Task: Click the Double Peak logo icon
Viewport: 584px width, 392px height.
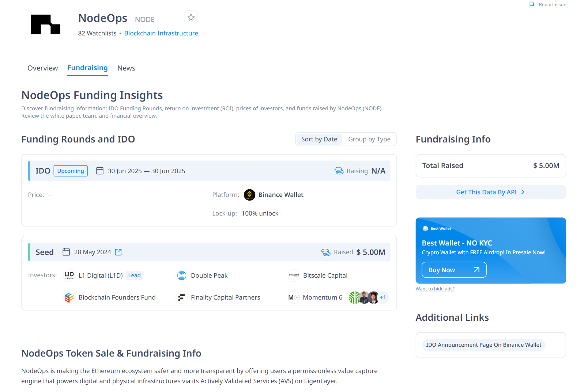Action: (181, 275)
